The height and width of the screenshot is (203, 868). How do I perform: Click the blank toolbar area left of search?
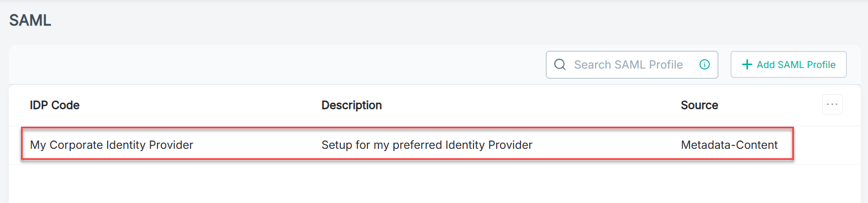coord(276,65)
